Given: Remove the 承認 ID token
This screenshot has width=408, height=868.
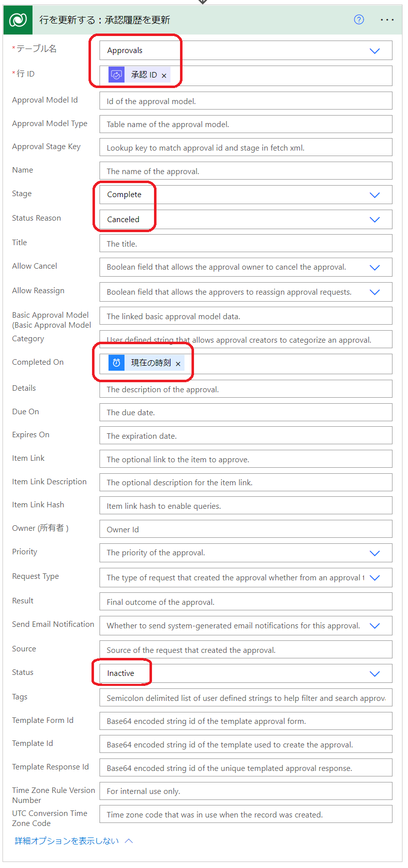Looking at the screenshot, I should tap(164, 76).
